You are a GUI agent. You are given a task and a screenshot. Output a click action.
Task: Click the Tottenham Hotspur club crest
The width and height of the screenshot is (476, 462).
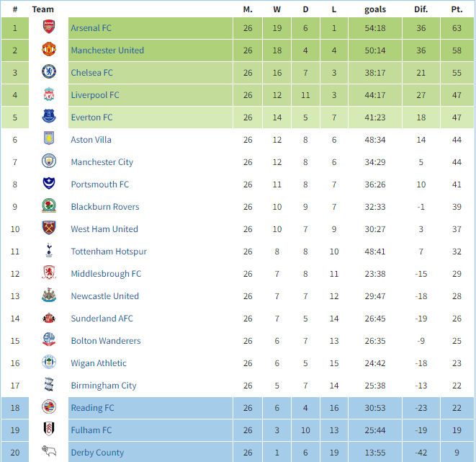click(49, 252)
